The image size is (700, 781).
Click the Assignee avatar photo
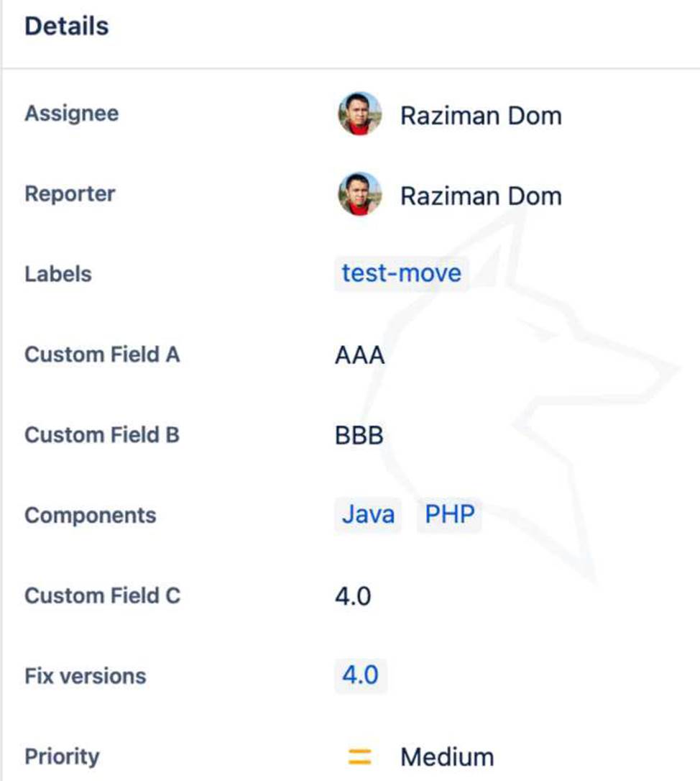(359, 114)
